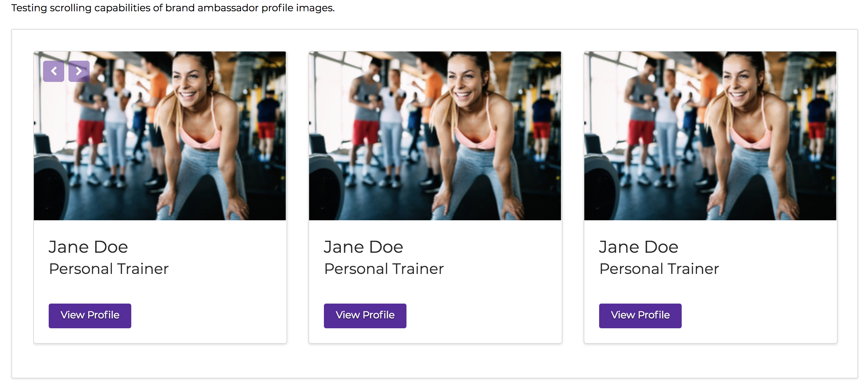Select Personal Trainer text on the middle card
868x389 pixels.
[x=384, y=269]
